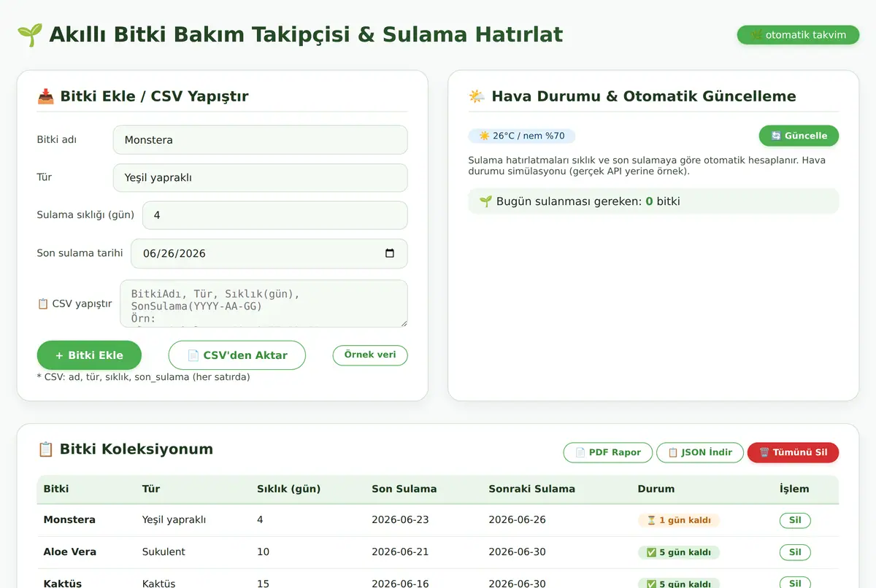Click the calendar picker icon in date field
876x588 pixels.
(390, 253)
